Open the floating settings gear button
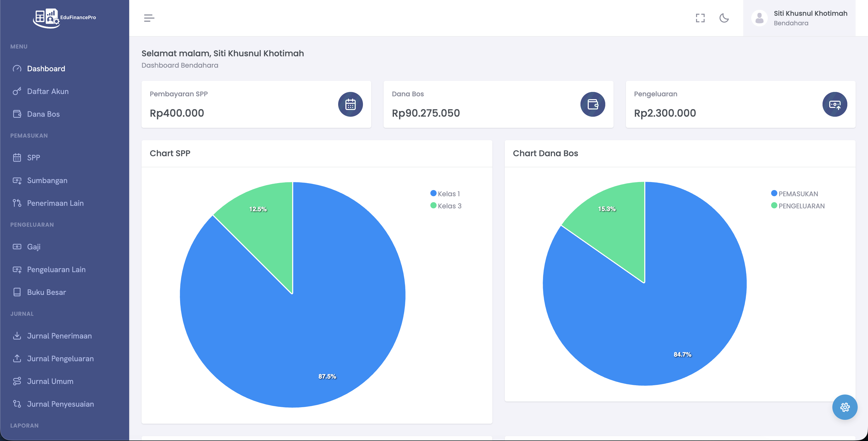 pos(845,407)
